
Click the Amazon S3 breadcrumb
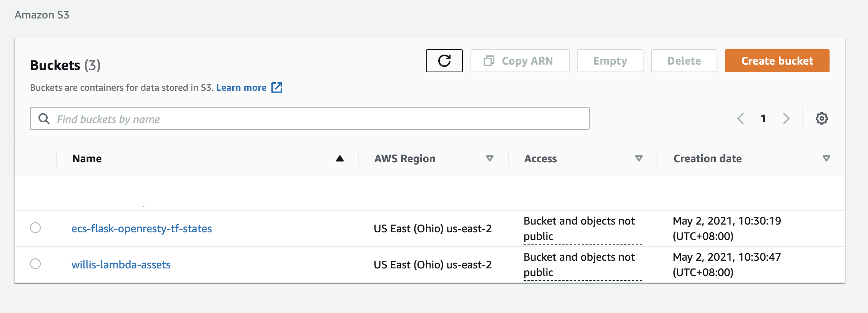pos(42,15)
